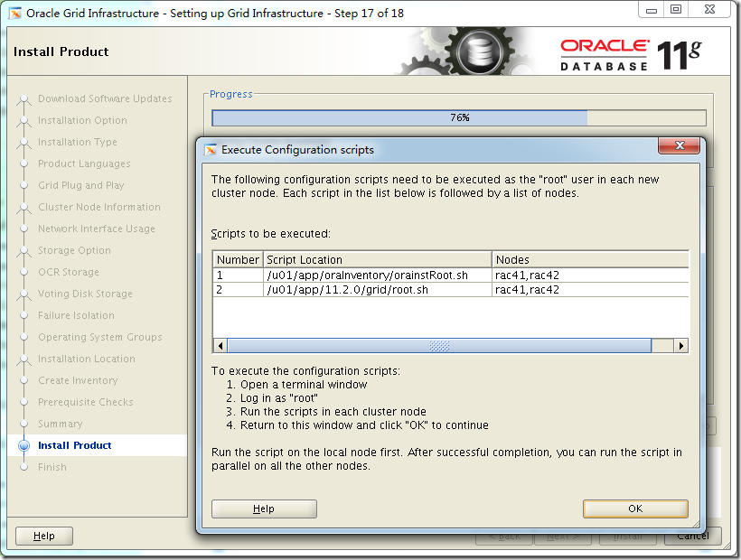Select the Summary step

(x=60, y=424)
